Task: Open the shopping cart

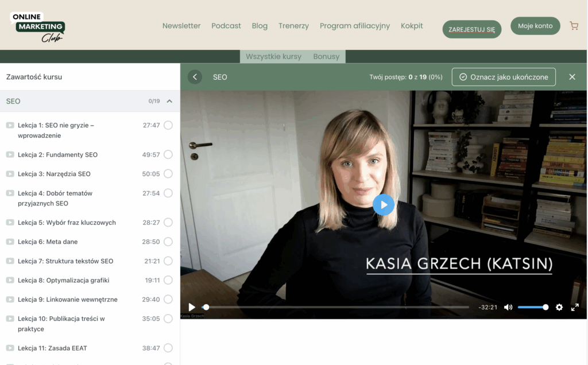Action: pyautogui.click(x=574, y=25)
